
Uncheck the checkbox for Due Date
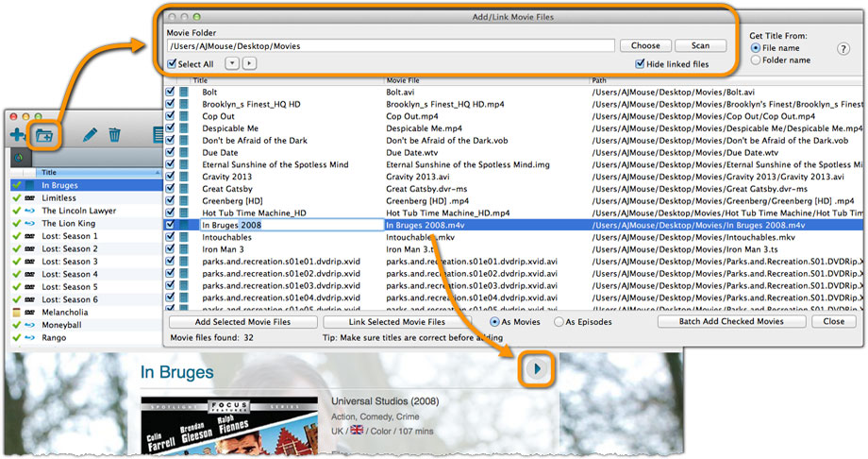pos(170,152)
